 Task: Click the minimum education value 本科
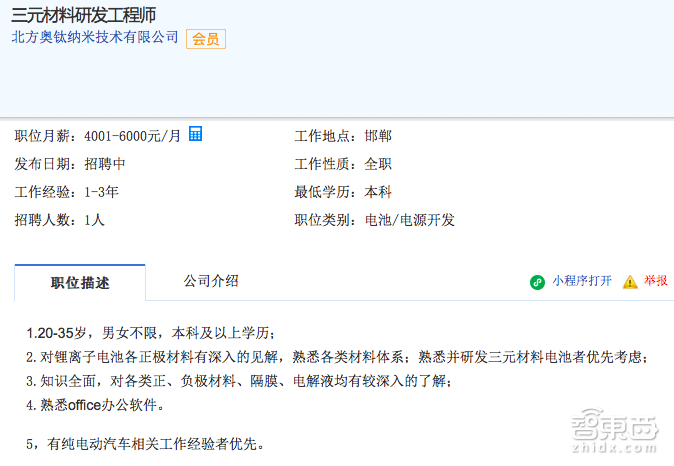pos(378,192)
